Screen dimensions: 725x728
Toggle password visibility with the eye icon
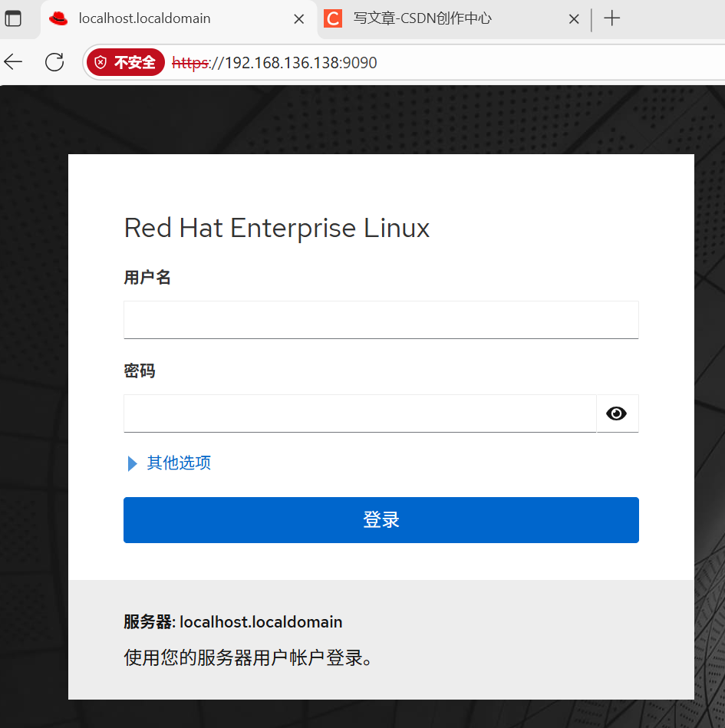pos(617,413)
